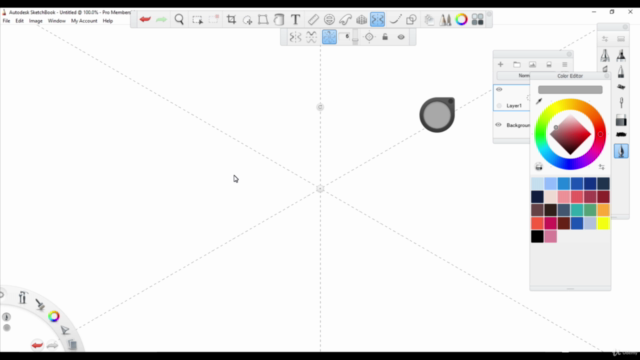640x360 pixels.
Task: Open the Copic Color Library
Action: (478, 19)
